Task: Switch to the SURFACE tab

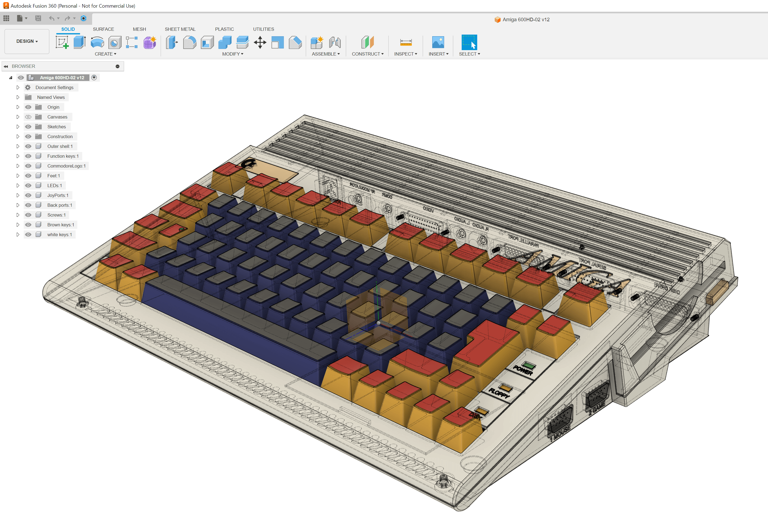Action: pyautogui.click(x=103, y=29)
